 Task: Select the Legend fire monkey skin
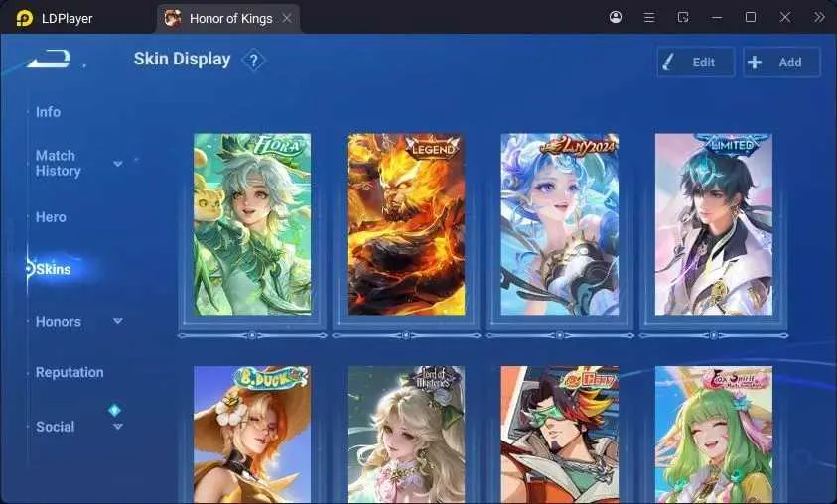[x=406, y=224]
